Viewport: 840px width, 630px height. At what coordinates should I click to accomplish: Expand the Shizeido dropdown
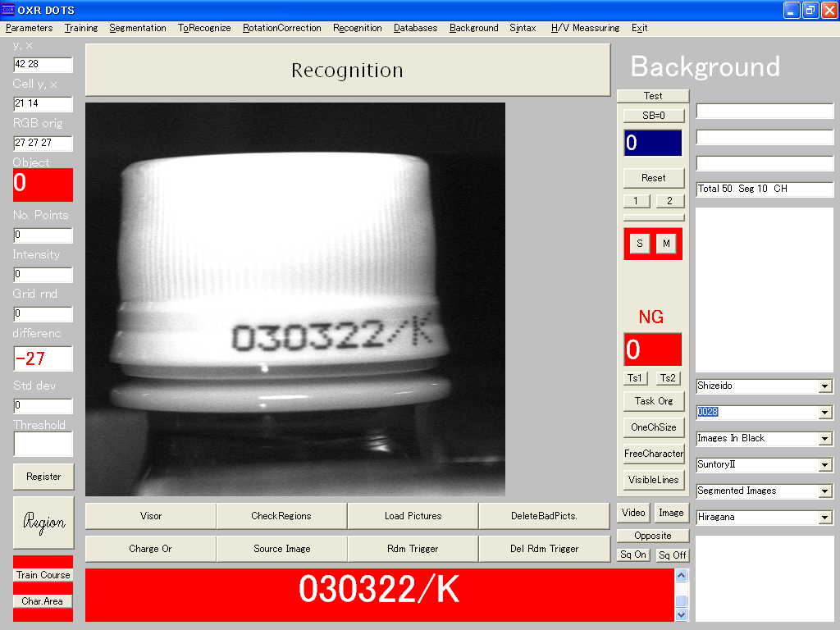click(825, 386)
